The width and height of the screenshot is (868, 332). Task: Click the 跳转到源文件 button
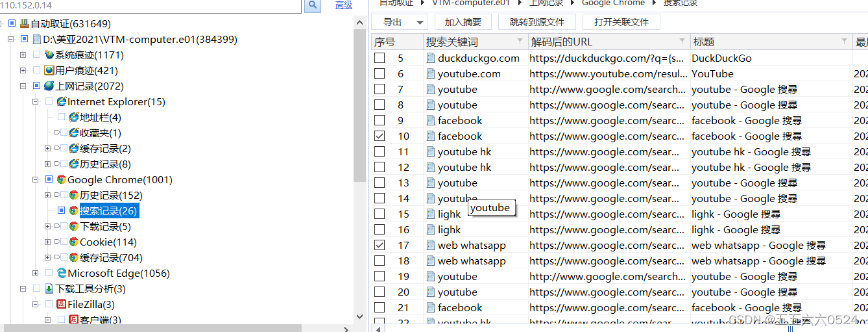pos(537,22)
